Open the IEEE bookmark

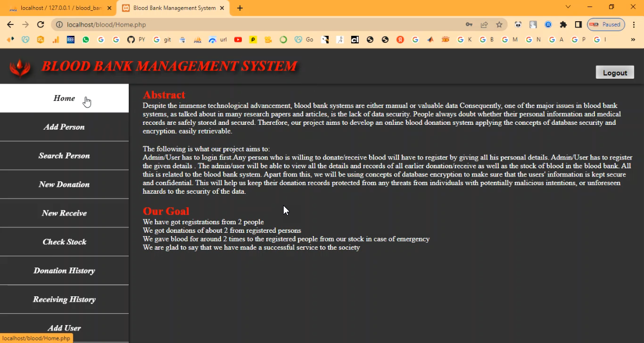(71, 40)
